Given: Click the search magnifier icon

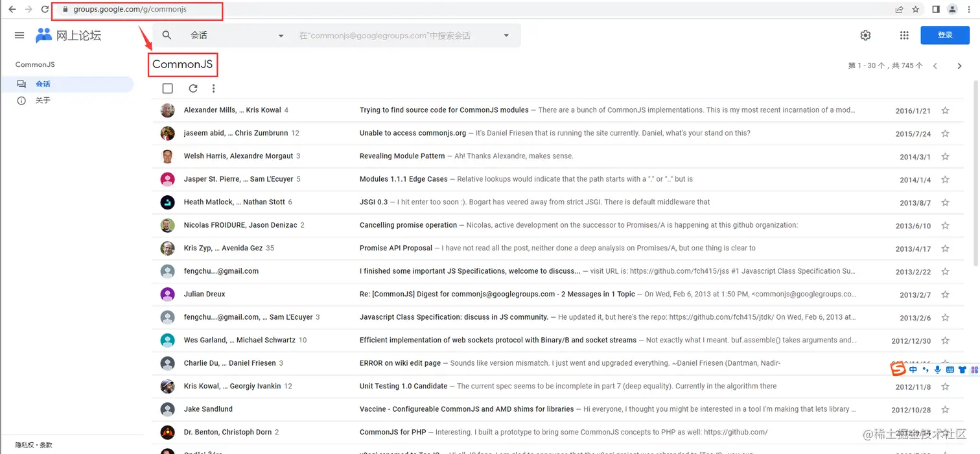Looking at the screenshot, I should [x=167, y=36].
